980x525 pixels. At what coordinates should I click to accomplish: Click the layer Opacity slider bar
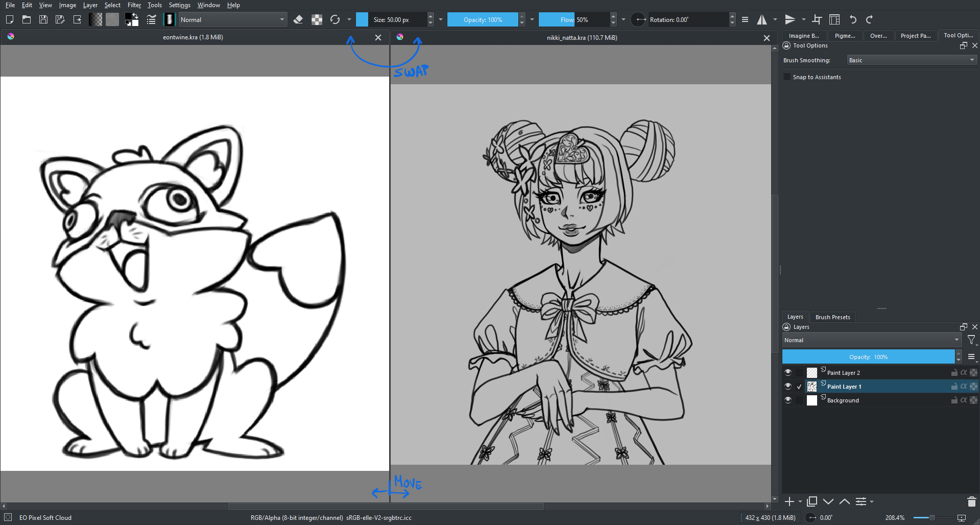[868, 357]
